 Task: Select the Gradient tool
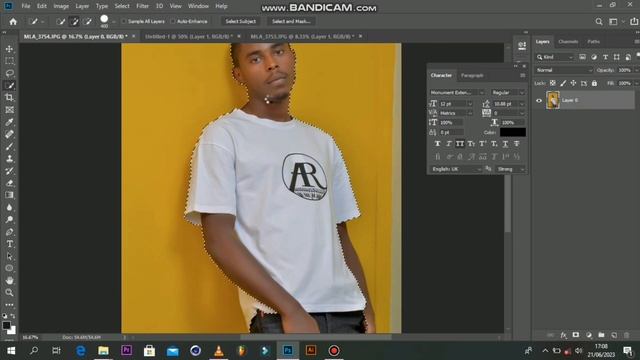(x=9, y=195)
